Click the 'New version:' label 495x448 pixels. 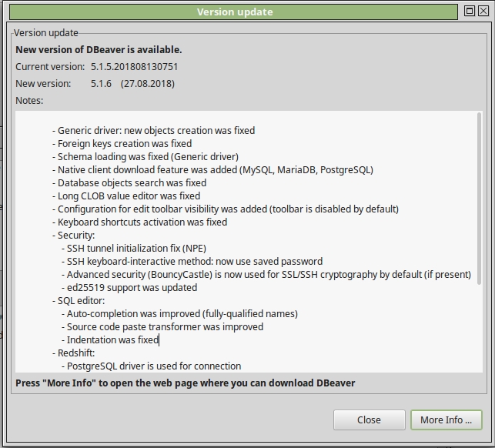click(43, 84)
